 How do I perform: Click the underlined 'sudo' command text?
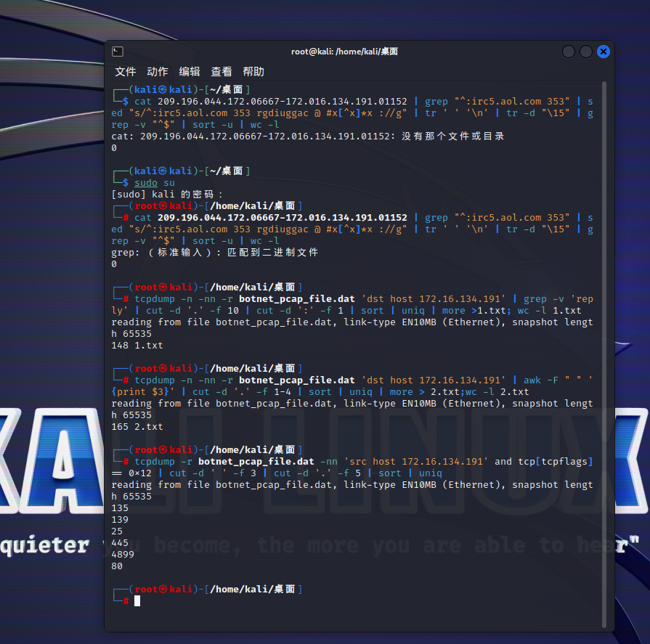146,183
